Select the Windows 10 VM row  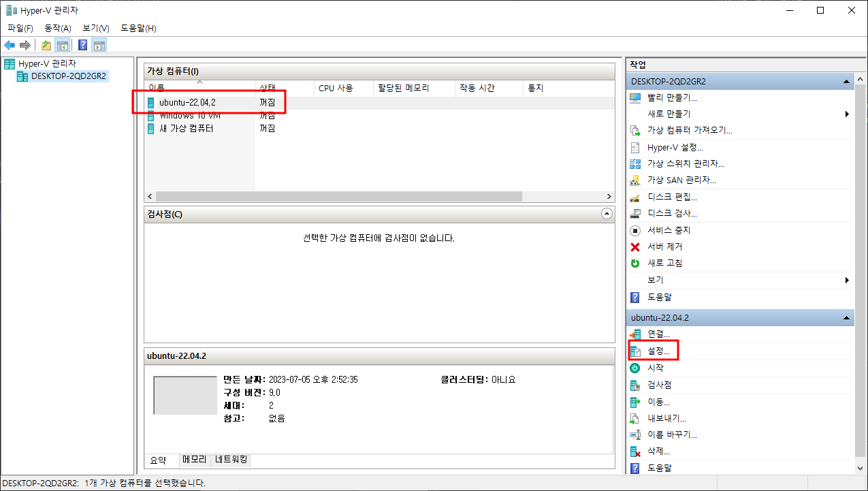click(379, 115)
